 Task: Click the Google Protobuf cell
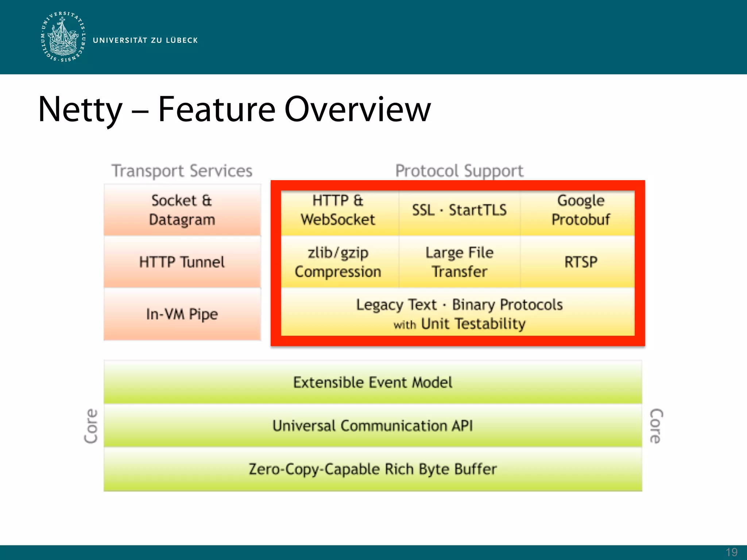point(580,210)
